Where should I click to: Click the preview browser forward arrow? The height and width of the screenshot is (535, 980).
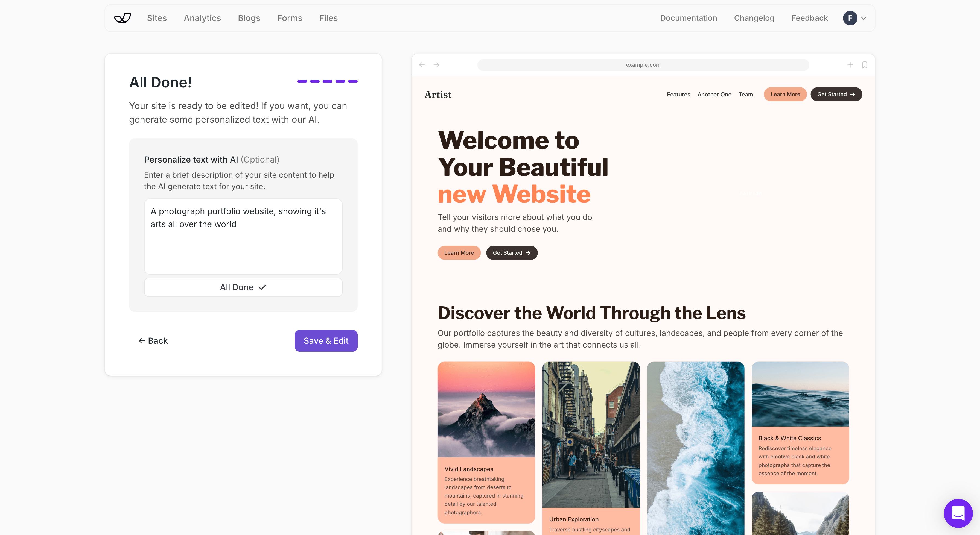[x=436, y=65]
